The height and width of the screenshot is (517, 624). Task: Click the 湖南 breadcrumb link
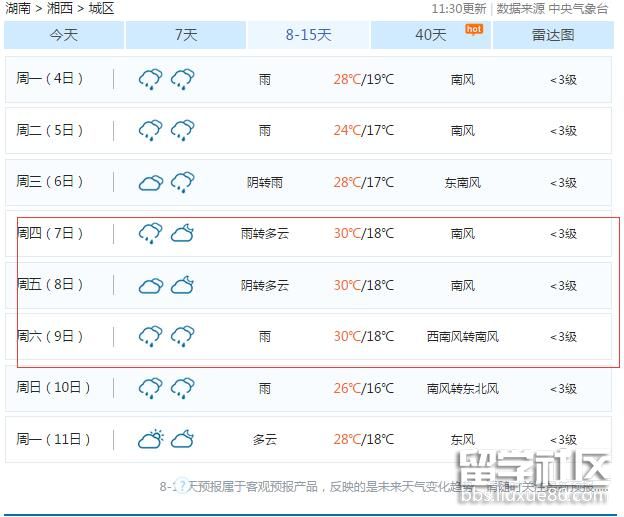click(17, 9)
